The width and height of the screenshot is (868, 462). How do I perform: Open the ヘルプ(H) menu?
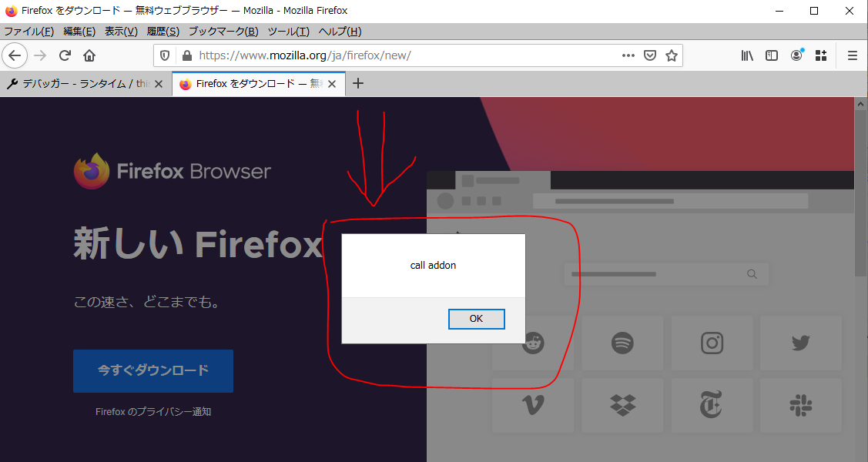click(340, 32)
